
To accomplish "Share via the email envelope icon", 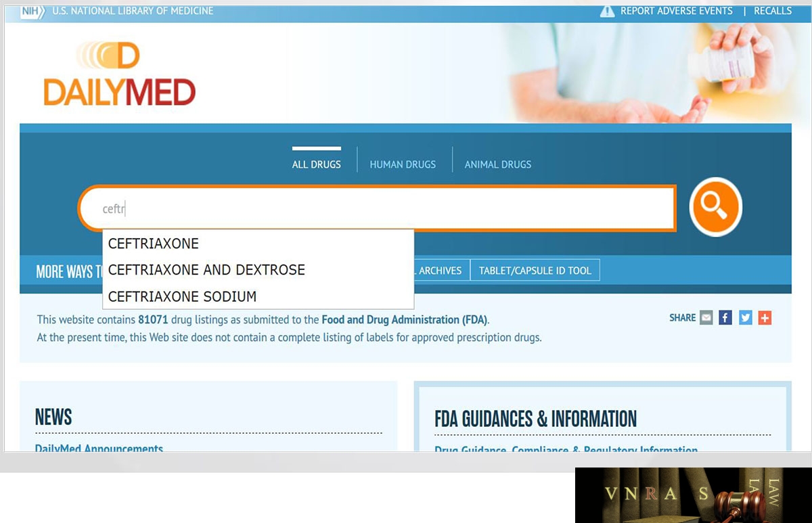I will click(x=706, y=317).
